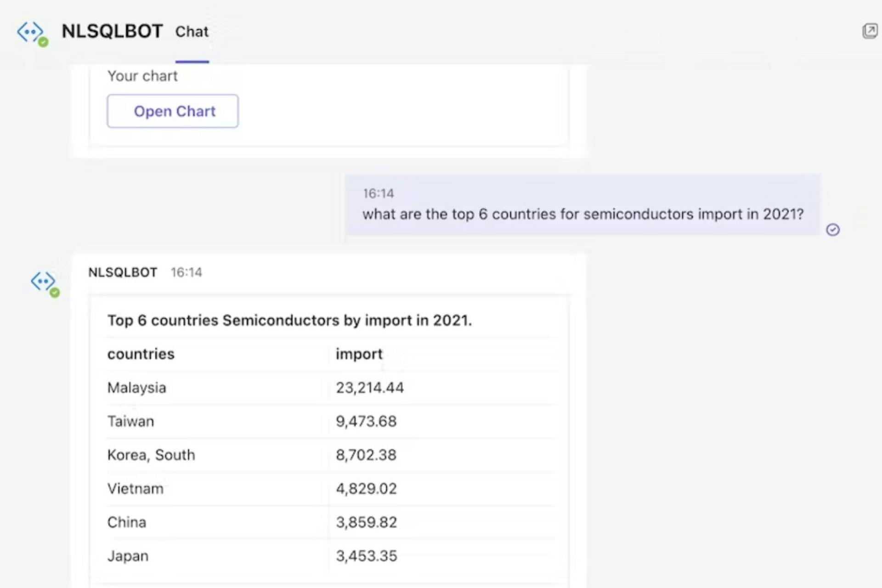Click the bot avatar beside the 16:14 reply

click(x=43, y=281)
